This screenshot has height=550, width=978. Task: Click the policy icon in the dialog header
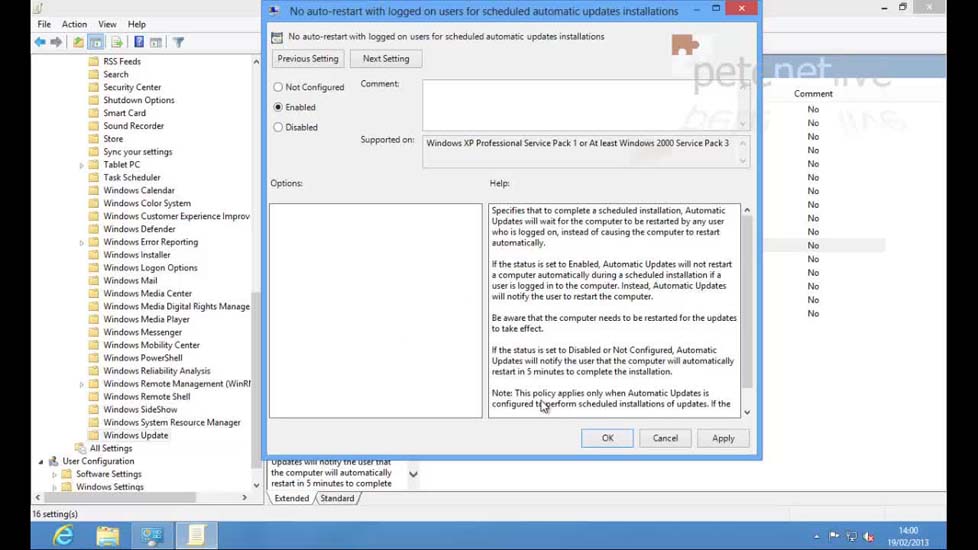click(277, 37)
